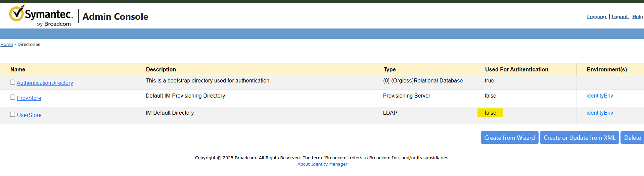Open identityEnv link in UserStore row

pyautogui.click(x=600, y=113)
